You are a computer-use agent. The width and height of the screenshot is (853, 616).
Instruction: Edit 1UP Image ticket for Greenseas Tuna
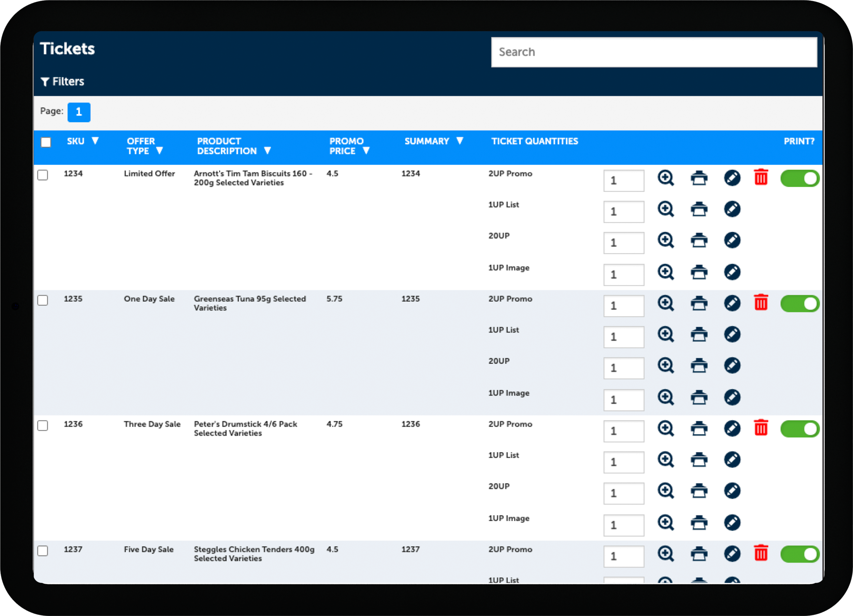pyautogui.click(x=732, y=397)
